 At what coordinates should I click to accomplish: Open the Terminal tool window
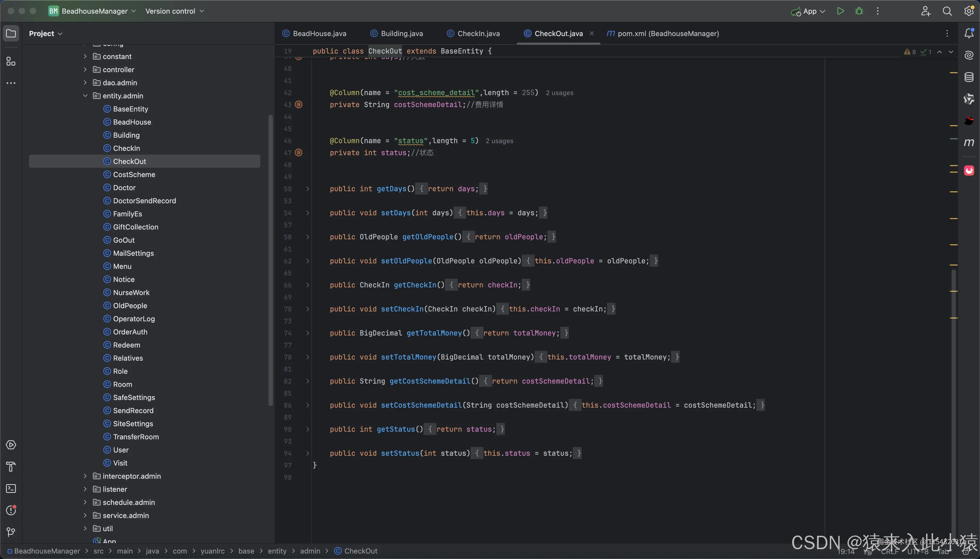tap(11, 488)
